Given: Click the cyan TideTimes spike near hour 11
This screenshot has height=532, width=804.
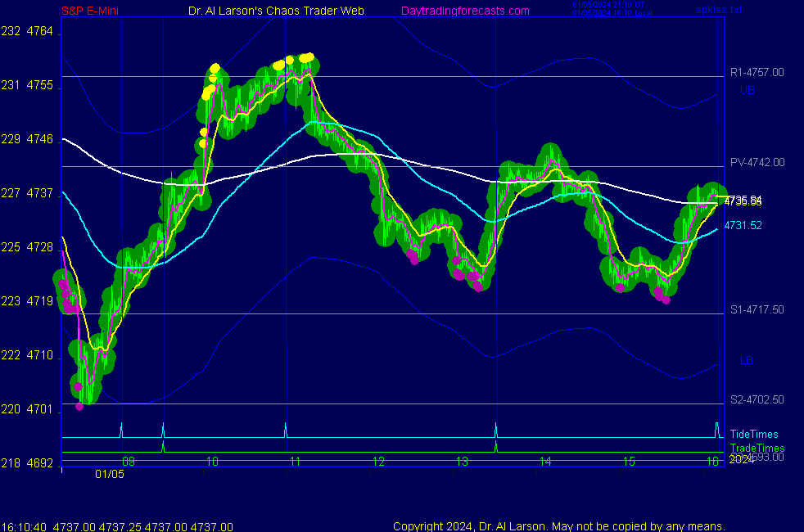Looking at the screenshot, I should pos(286,430).
